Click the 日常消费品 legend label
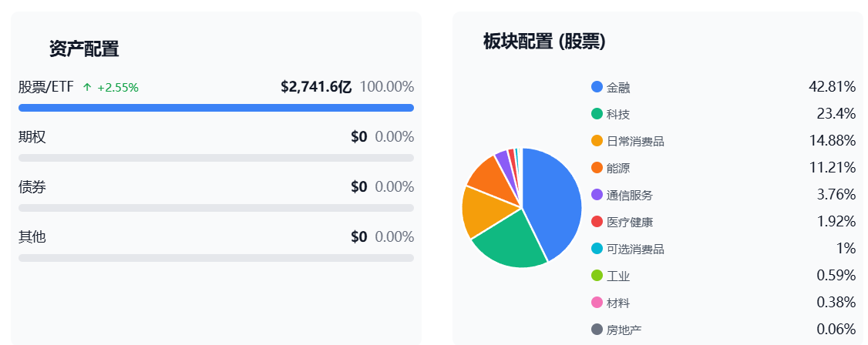This screenshot has width=868, height=345. point(635,142)
